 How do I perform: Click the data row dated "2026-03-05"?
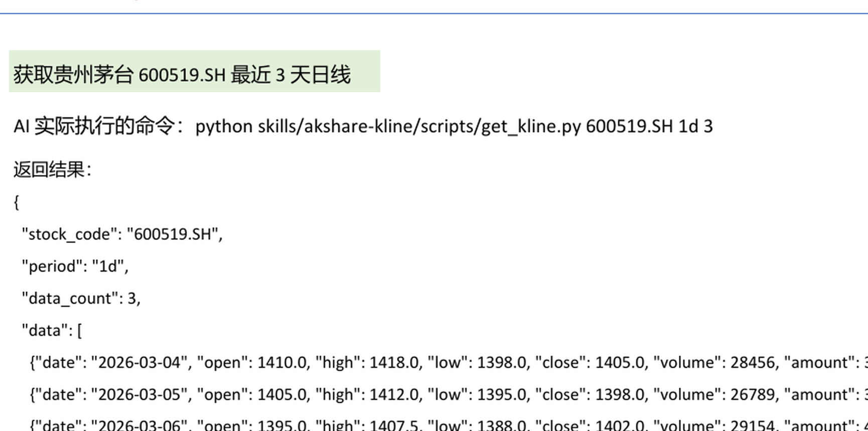tap(449, 394)
